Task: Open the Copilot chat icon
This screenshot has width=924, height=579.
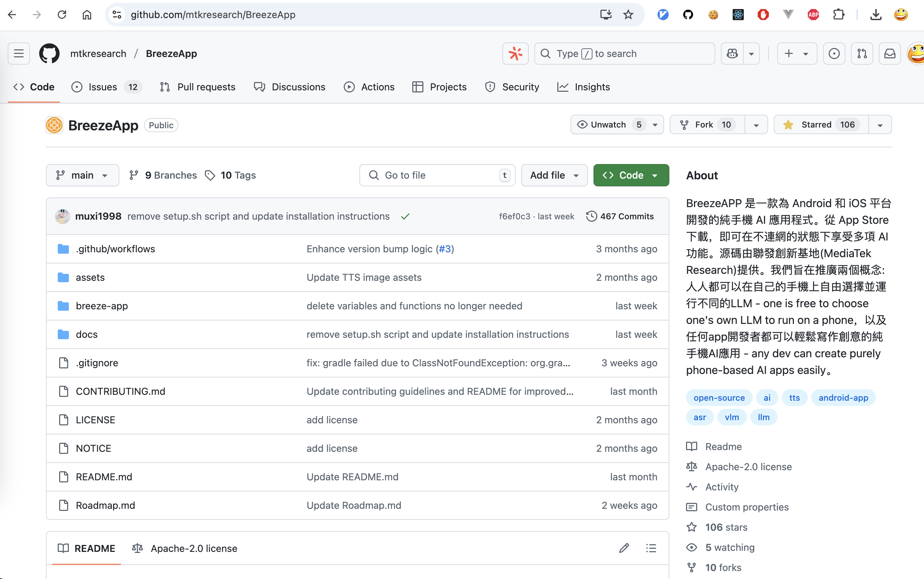Action: (x=732, y=54)
